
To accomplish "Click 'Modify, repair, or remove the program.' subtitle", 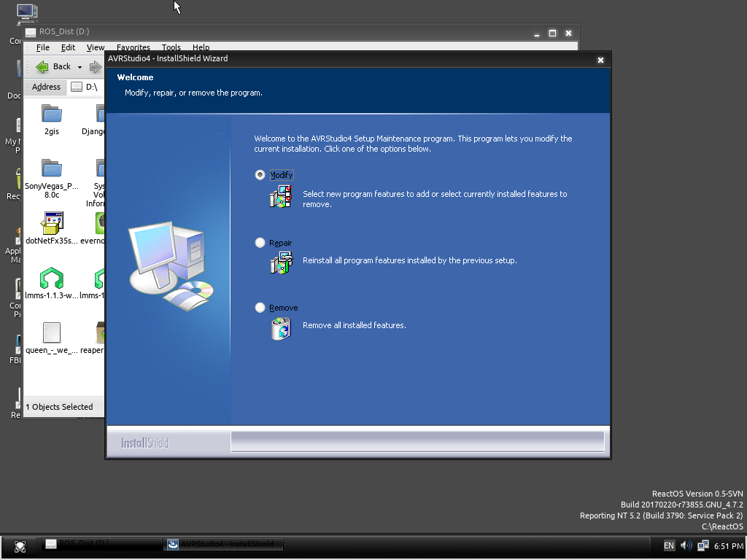I will coord(193,93).
